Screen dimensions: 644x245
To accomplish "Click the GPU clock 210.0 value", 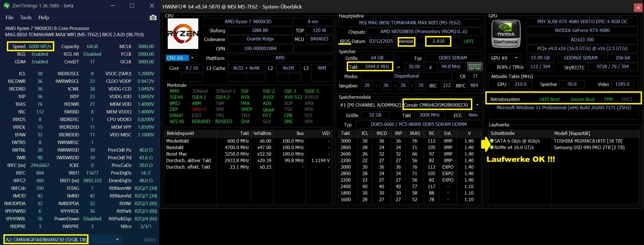I will tap(520, 84).
